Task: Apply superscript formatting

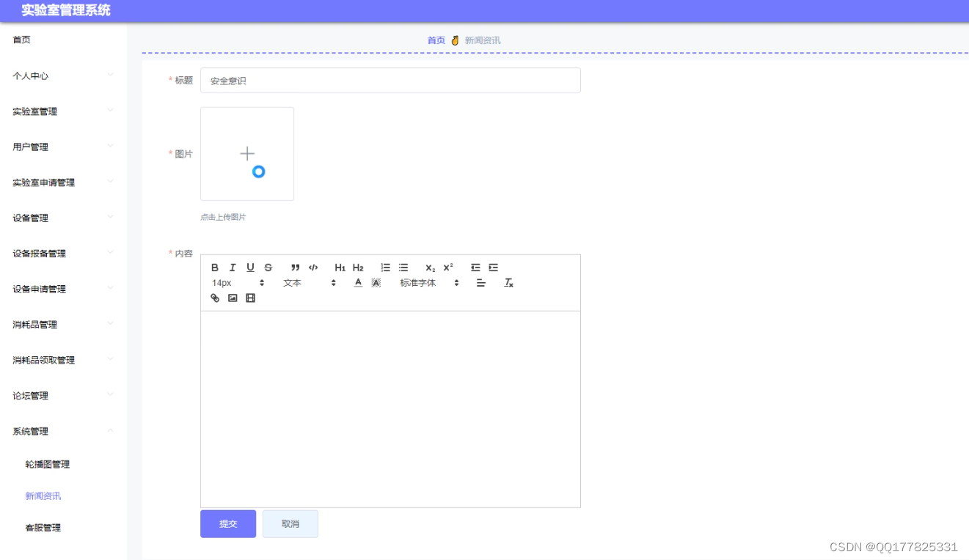Action: point(448,268)
